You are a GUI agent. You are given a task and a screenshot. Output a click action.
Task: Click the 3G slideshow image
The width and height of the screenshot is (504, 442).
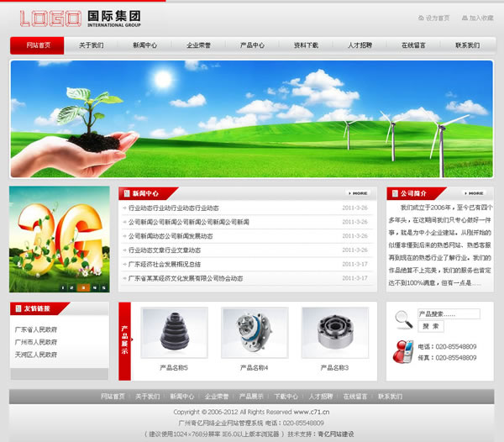pos(60,239)
